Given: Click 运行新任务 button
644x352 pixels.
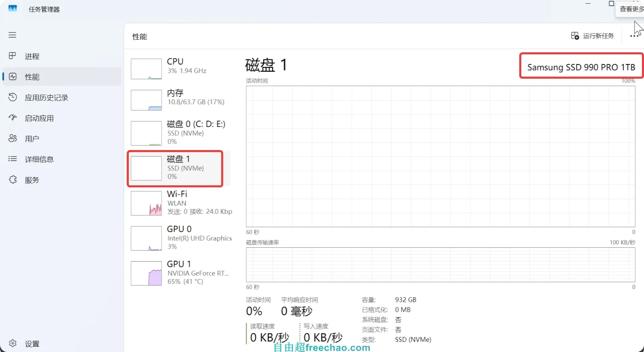Looking at the screenshot, I should [592, 36].
